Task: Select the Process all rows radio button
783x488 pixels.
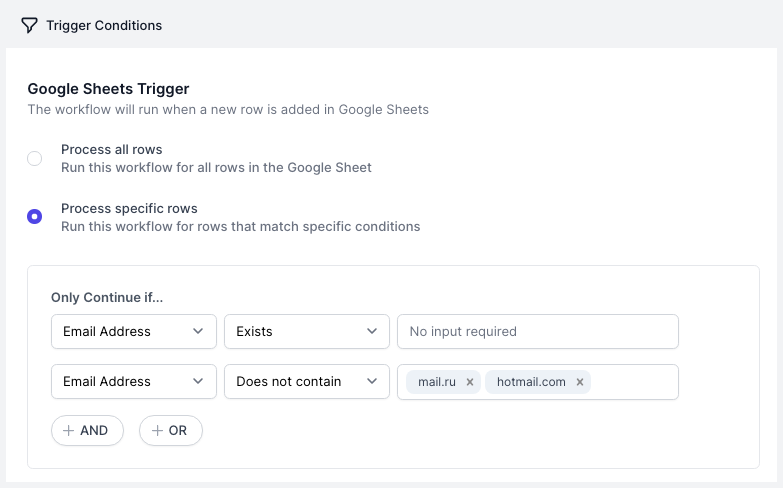Action: 34,158
